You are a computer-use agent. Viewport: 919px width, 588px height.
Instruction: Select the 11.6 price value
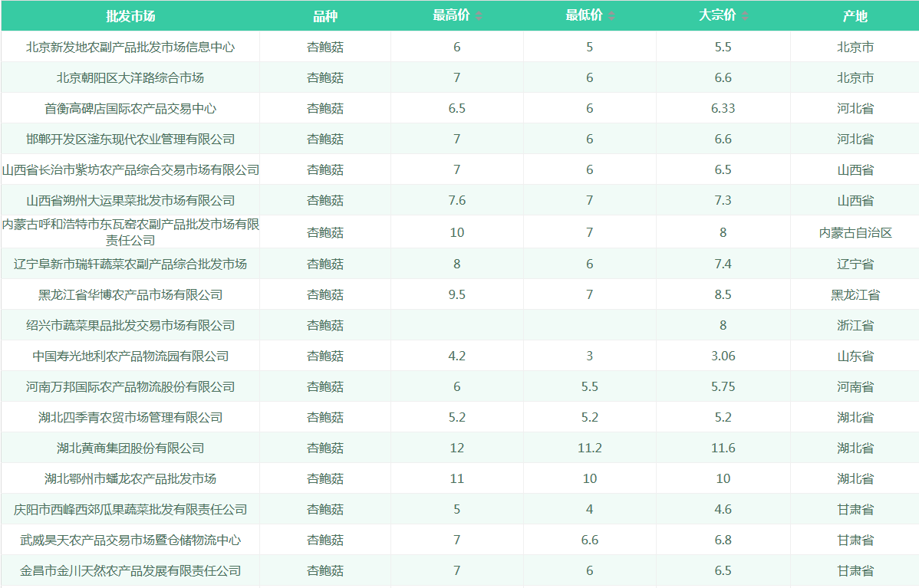(x=723, y=448)
